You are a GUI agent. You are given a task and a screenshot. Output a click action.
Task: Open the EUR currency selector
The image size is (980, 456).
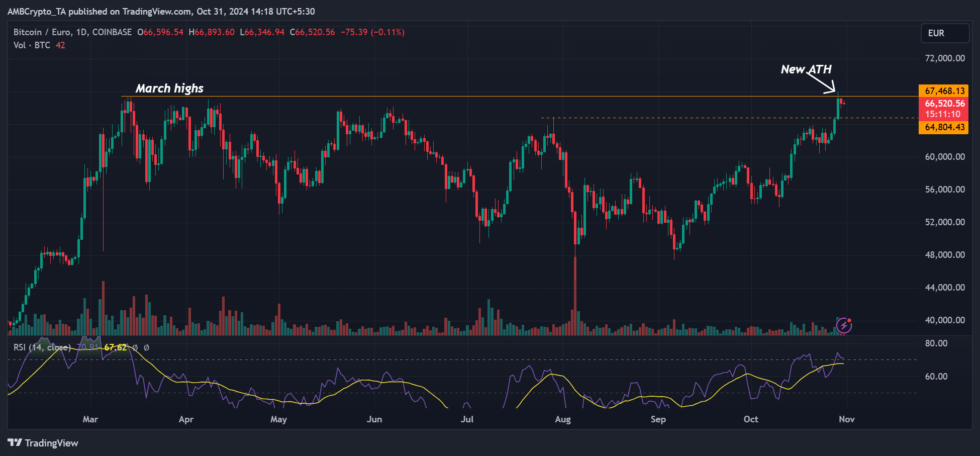pos(945,33)
